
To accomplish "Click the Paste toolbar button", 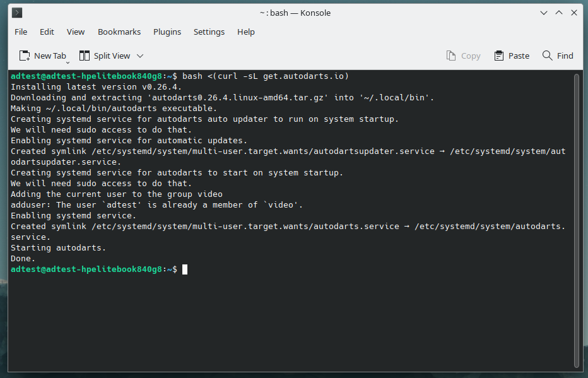I will tap(512, 56).
